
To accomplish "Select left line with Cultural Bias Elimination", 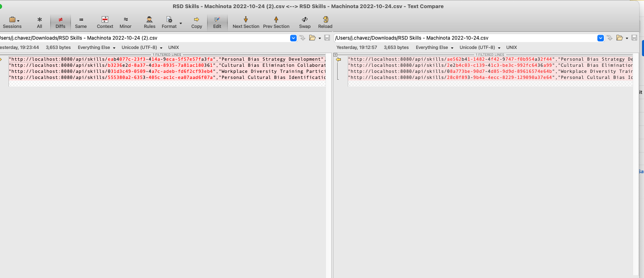I will click(167, 65).
